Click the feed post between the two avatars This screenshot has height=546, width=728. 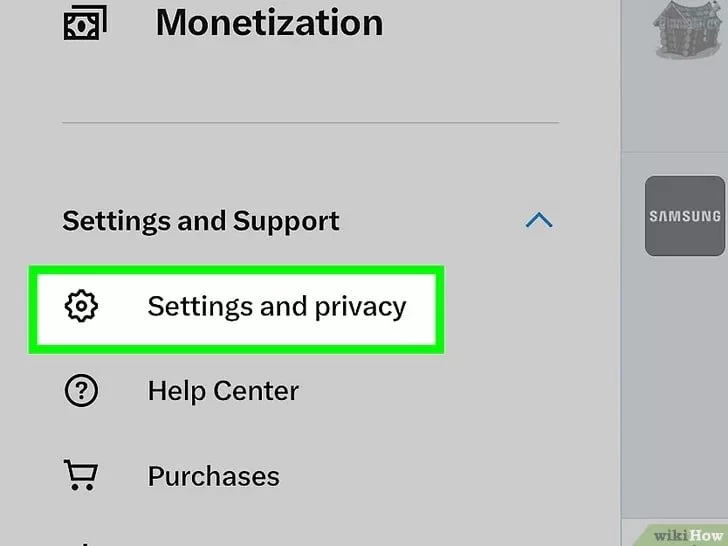point(675,110)
